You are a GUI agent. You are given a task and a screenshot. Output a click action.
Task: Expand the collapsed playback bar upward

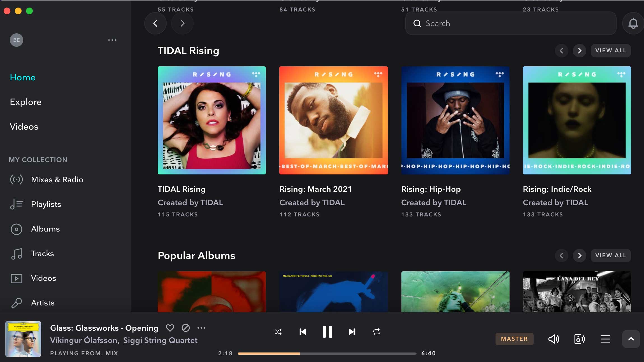[631, 338]
